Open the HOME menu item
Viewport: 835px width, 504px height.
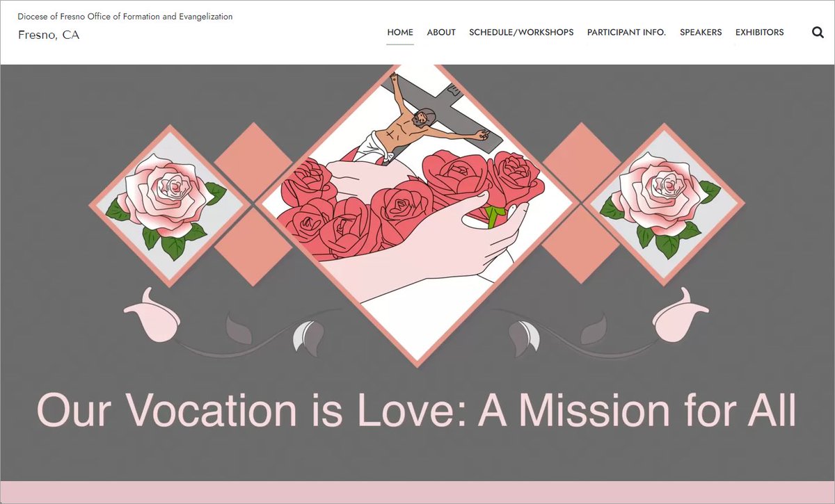[x=399, y=32]
